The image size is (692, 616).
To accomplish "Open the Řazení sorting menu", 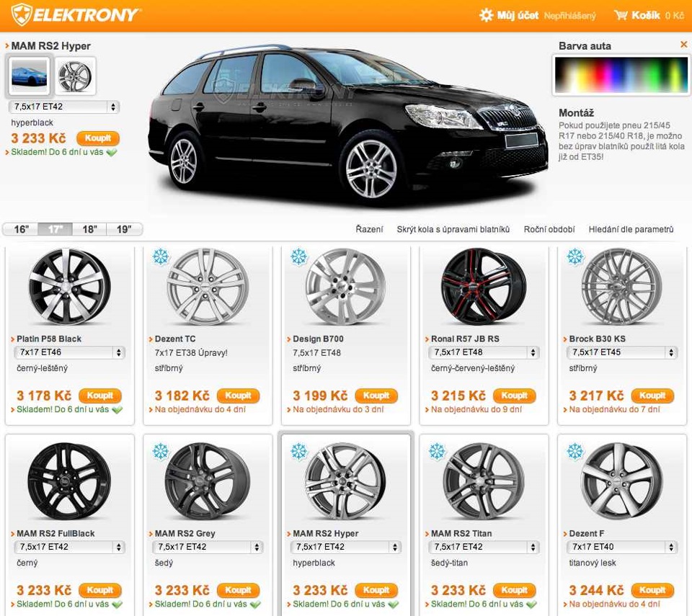I will coord(369,229).
